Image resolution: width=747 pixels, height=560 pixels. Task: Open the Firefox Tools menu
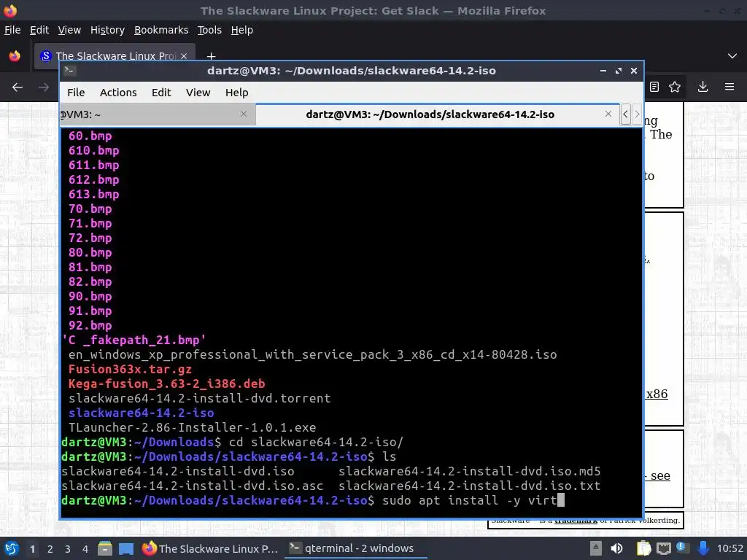(x=209, y=30)
